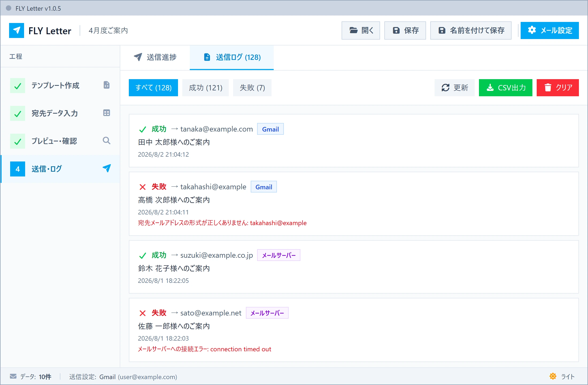Click the data table grid icon

pyautogui.click(x=106, y=113)
